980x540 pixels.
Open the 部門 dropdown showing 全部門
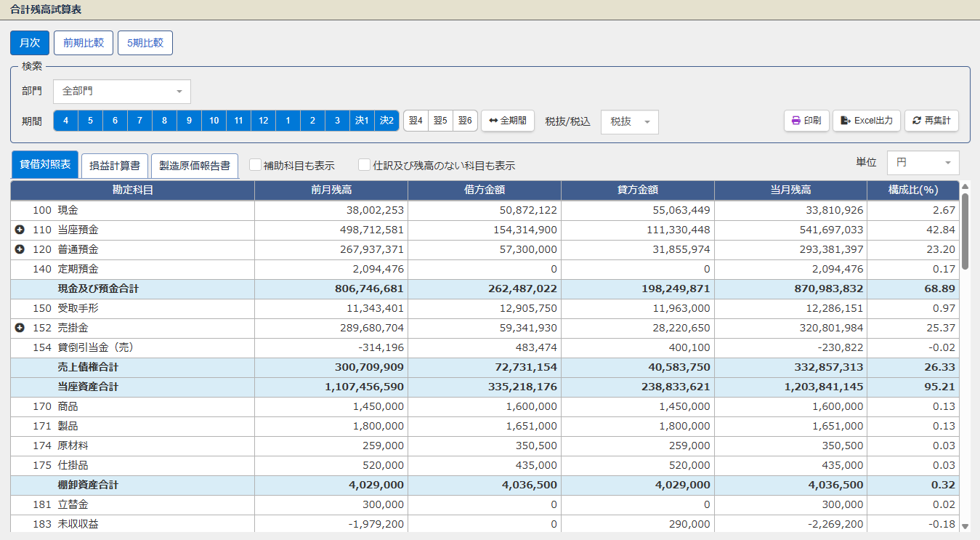[x=122, y=92]
